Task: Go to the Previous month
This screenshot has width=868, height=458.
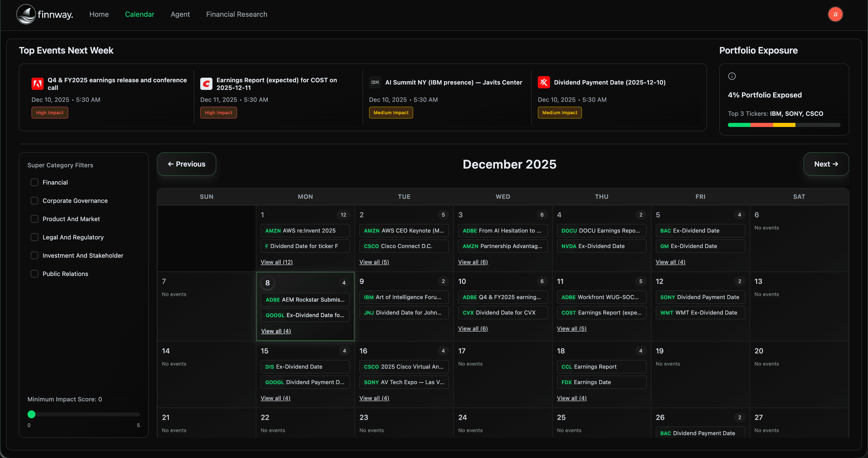Action: 186,164
